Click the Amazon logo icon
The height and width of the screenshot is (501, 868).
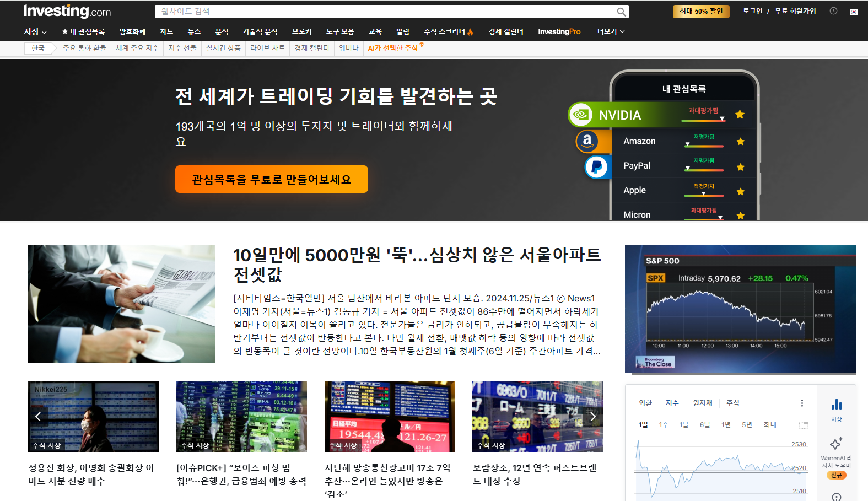click(587, 141)
